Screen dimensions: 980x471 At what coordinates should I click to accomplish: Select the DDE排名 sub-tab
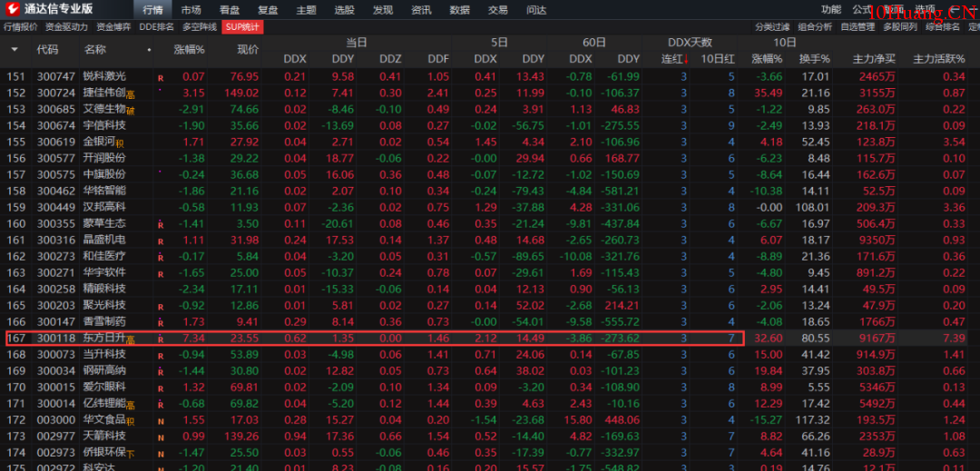156,27
